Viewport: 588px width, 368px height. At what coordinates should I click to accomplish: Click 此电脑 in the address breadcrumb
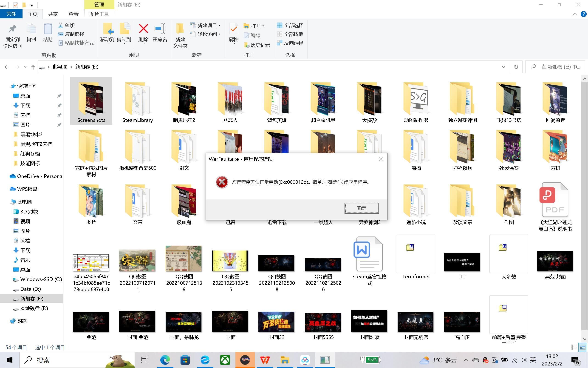coord(60,67)
